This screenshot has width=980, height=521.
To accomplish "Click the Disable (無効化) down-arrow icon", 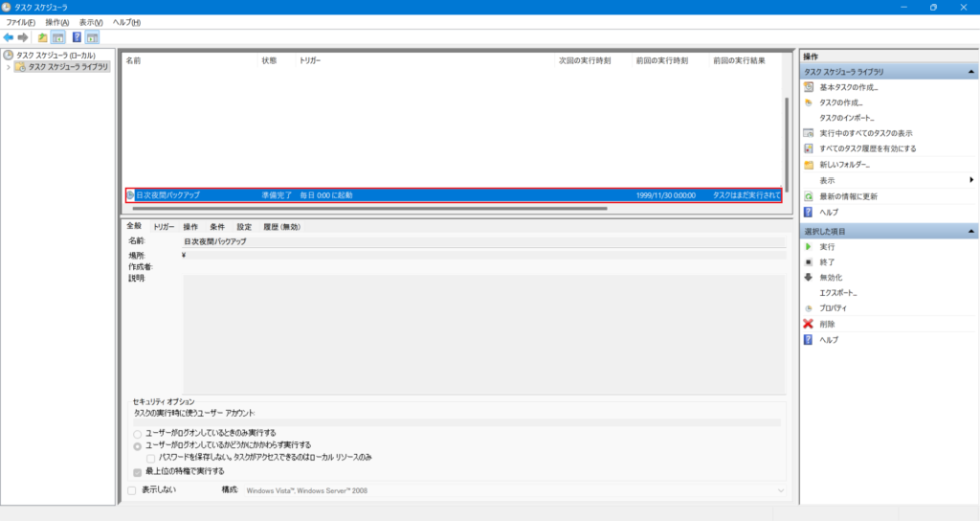I will pos(809,278).
